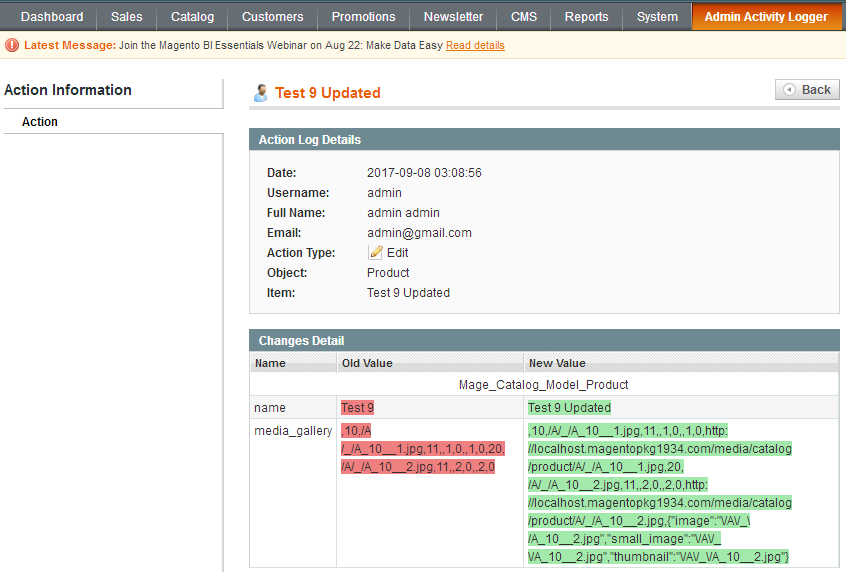Open the Reports menu
This screenshot has height=572, width=846.
pyautogui.click(x=586, y=17)
